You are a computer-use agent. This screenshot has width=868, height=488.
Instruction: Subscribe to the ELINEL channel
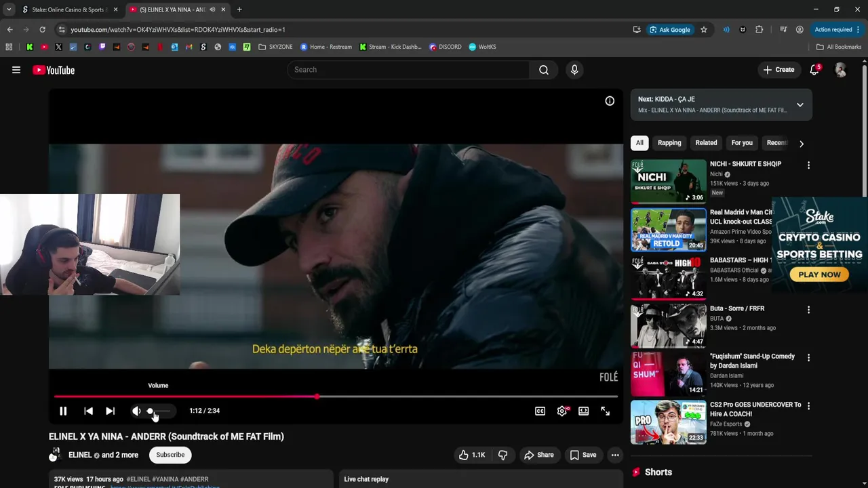pyautogui.click(x=170, y=455)
